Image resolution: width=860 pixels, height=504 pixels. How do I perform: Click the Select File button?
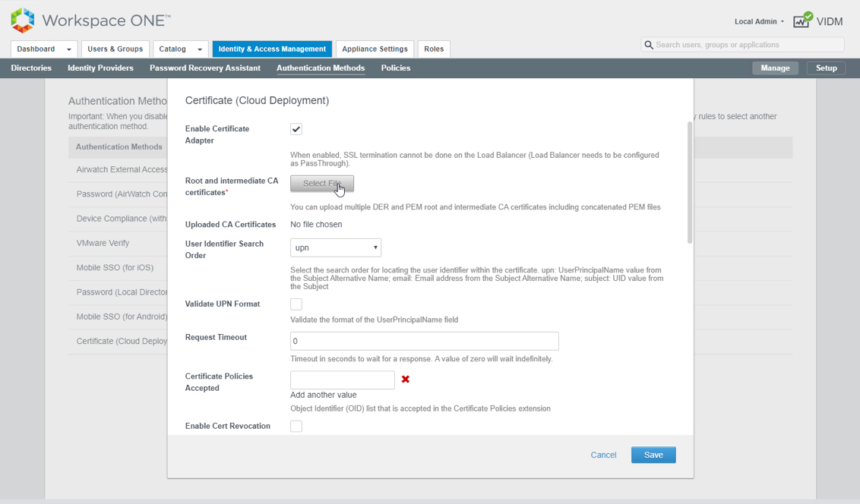(x=321, y=184)
